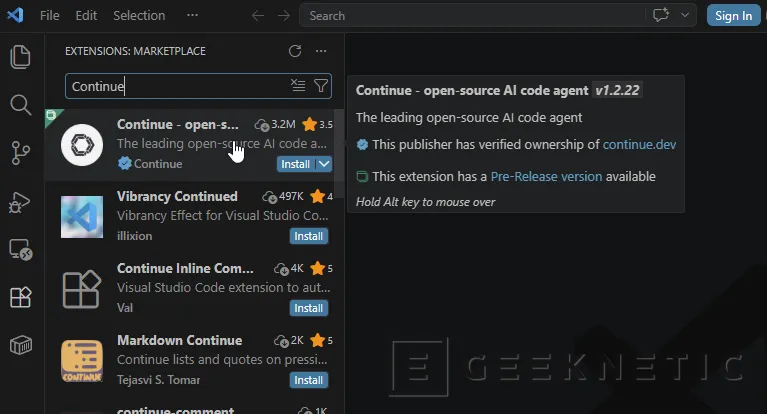Click the 'EXTENSIONS: MARKETPLACE' panel header
767x414 pixels.
pos(135,51)
